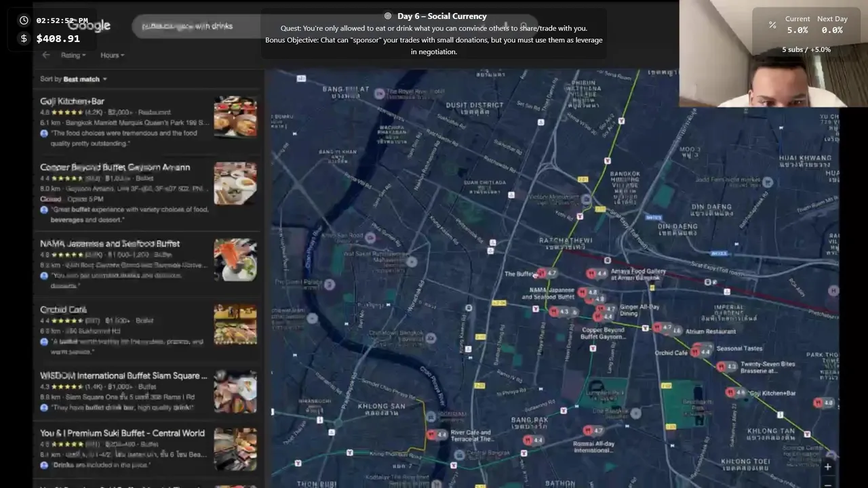This screenshot has height=488, width=868.
Task: Open WISDOM International Buffet Siam Square result
Action: coord(148,392)
